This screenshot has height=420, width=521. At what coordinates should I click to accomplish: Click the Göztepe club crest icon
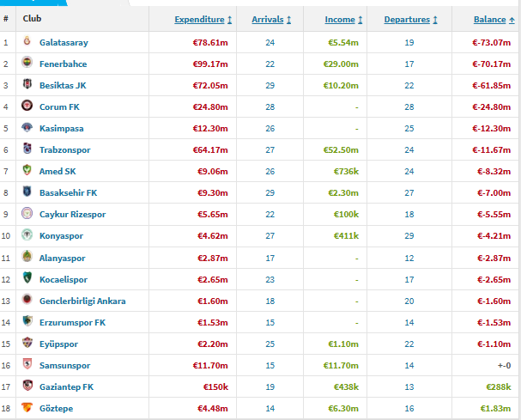[27, 407]
